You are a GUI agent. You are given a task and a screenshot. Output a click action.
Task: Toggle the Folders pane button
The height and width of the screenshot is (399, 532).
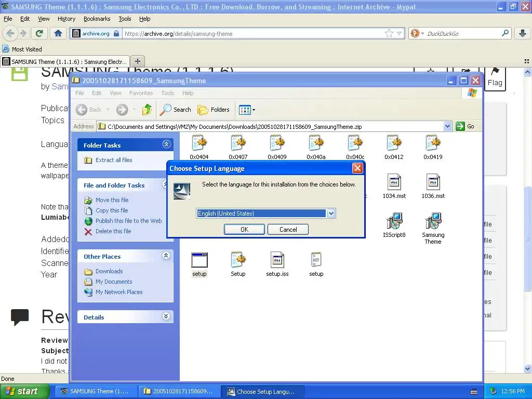pyautogui.click(x=214, y=110)
